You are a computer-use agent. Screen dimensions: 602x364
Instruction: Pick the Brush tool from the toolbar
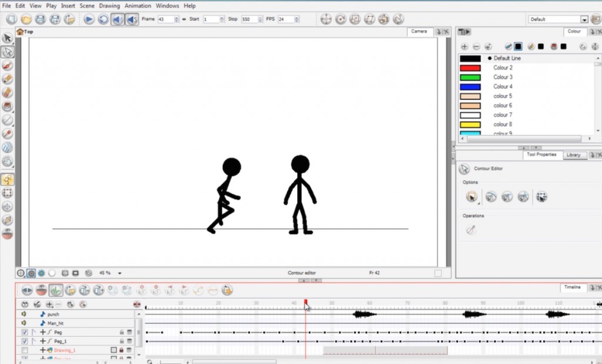(x=8, y=66)
